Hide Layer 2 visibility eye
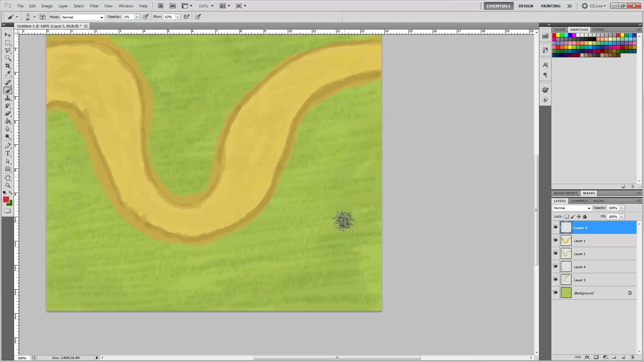644x362 pixels. tap(555, 254)
